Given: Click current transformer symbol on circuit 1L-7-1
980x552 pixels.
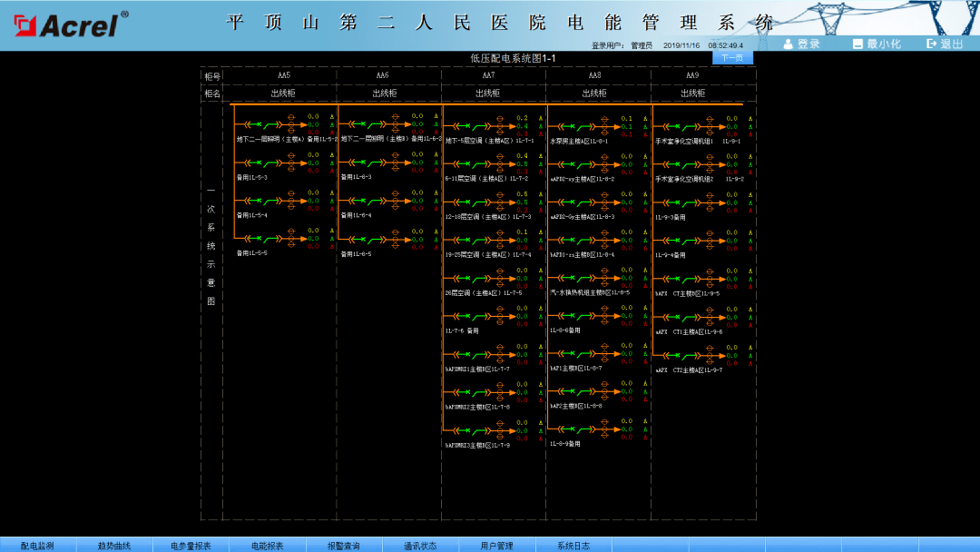Looking at the screenshot, I should point(501,124).
